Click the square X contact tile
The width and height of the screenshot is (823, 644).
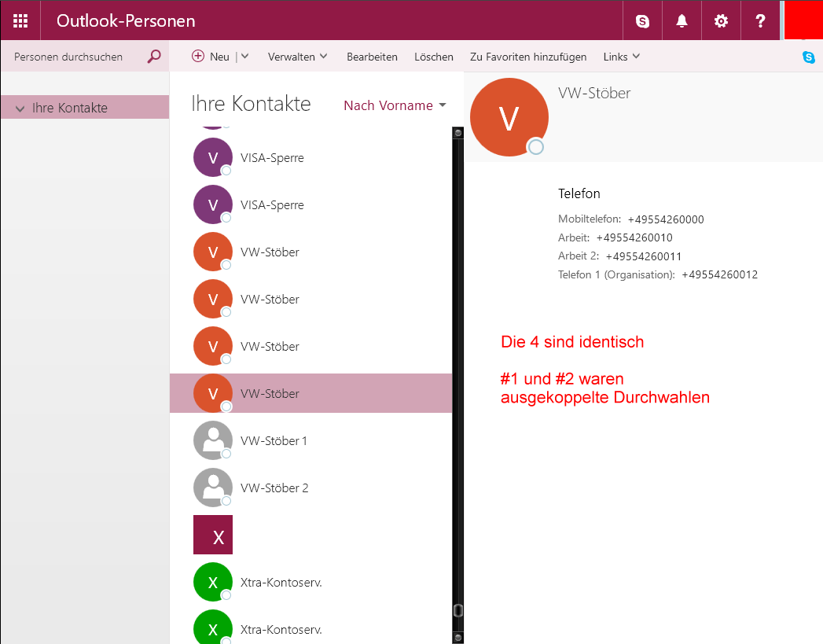pos(212,535)
